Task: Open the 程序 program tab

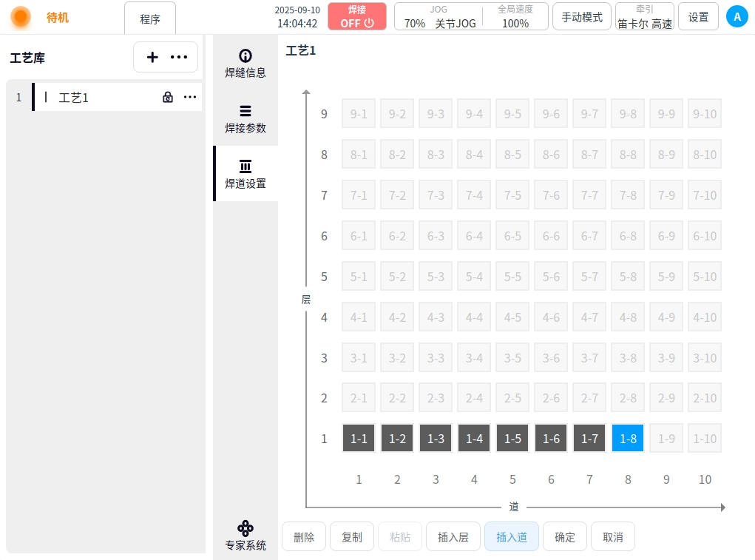Action: (x=150, y=18)
